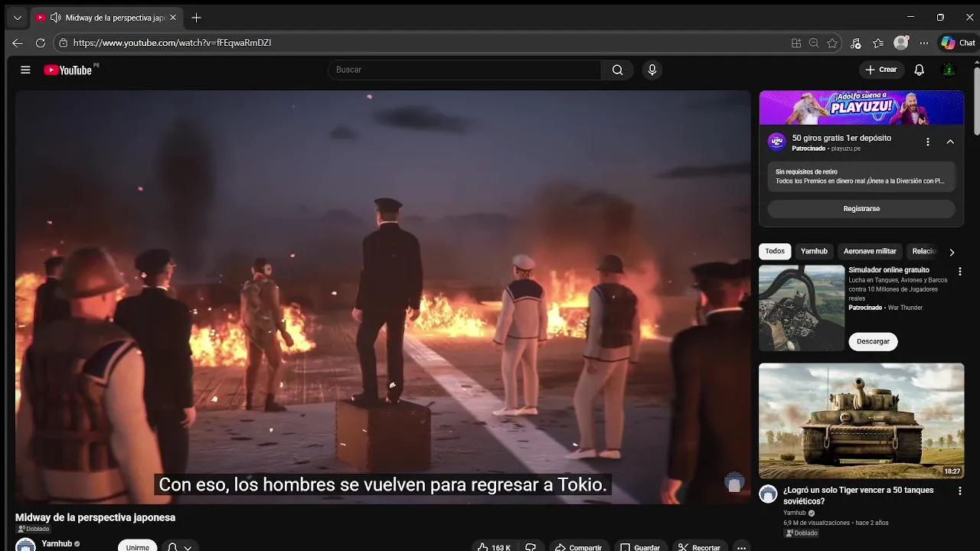Open Edge settings three-dot menu
This screenshot has height=551, width=980.
point(924,43)
